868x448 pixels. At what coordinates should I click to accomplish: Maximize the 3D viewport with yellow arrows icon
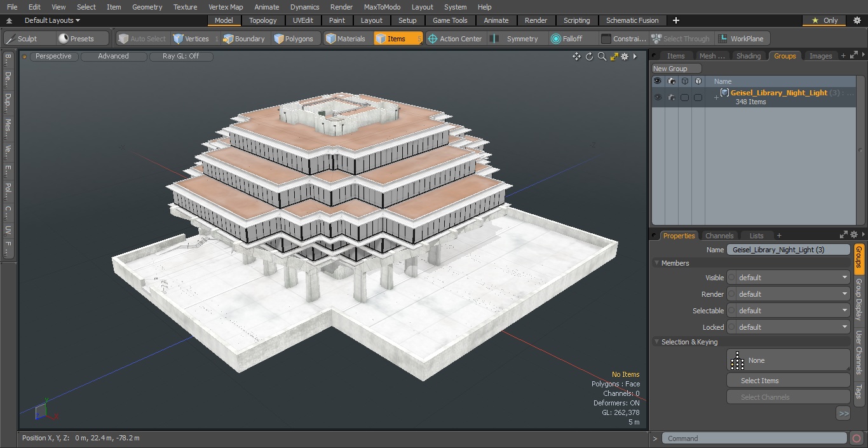[614, 57]
